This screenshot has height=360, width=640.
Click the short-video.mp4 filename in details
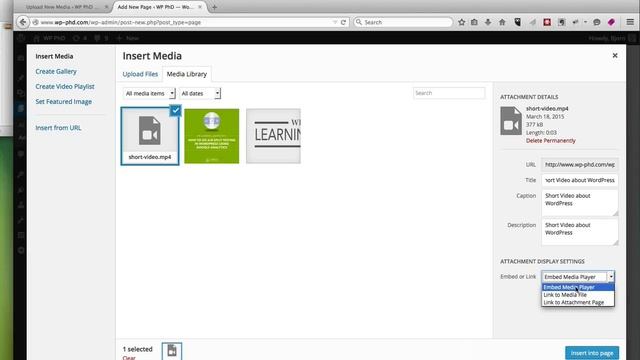click(547, 109)
